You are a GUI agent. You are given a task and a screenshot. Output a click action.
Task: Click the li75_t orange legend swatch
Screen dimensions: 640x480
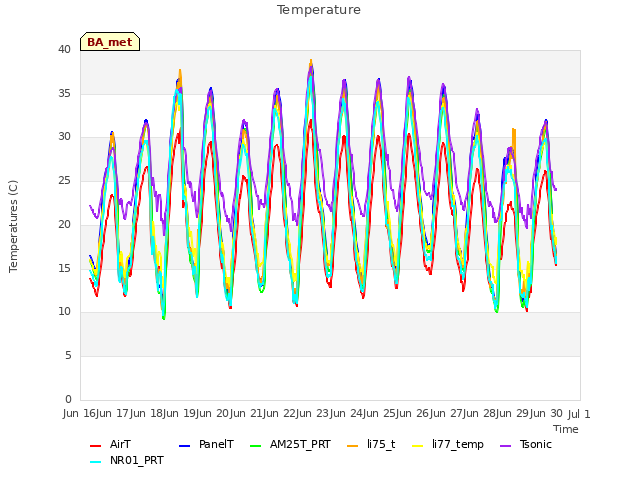(352, 446)
